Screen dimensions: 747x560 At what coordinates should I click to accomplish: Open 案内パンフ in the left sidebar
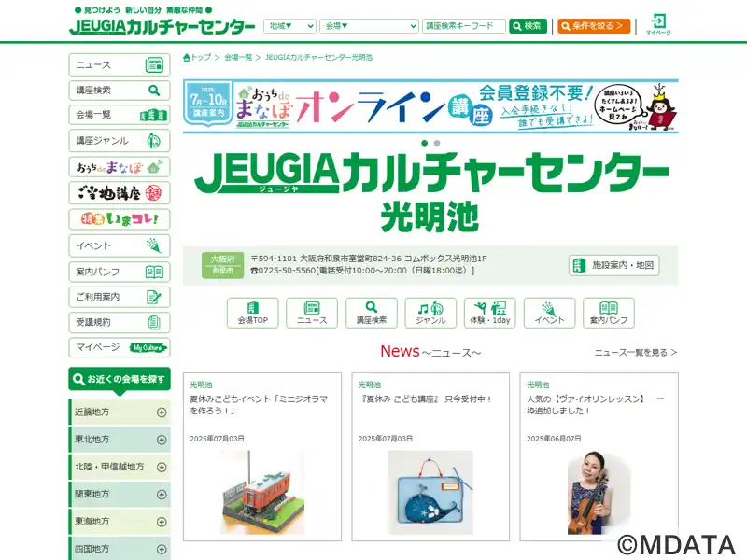120,272
